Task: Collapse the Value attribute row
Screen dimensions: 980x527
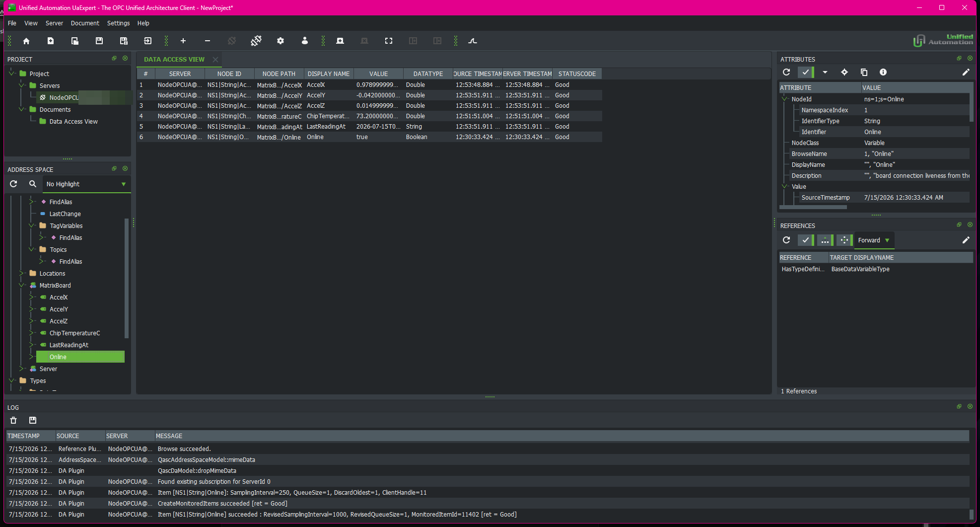Action: 785,186
